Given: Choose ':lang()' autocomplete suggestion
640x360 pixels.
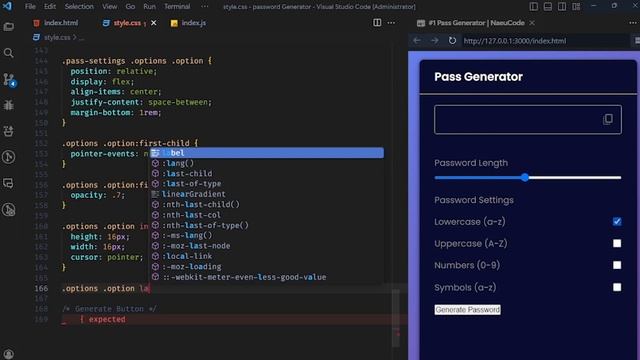Looking at the screenshot, I should (267, 163).
